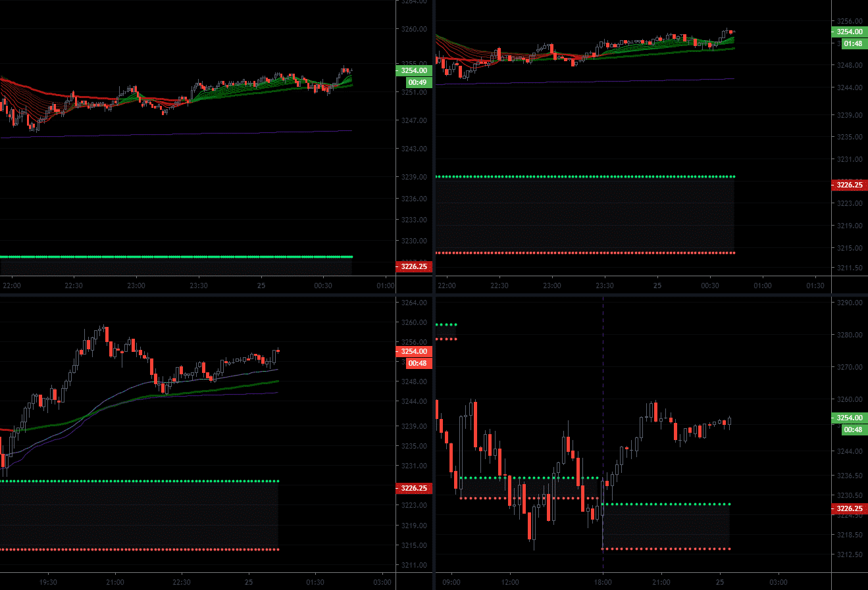Click the 3230.50 price scale value
This screenshot has width=868, height=590.
pos(849,495)
